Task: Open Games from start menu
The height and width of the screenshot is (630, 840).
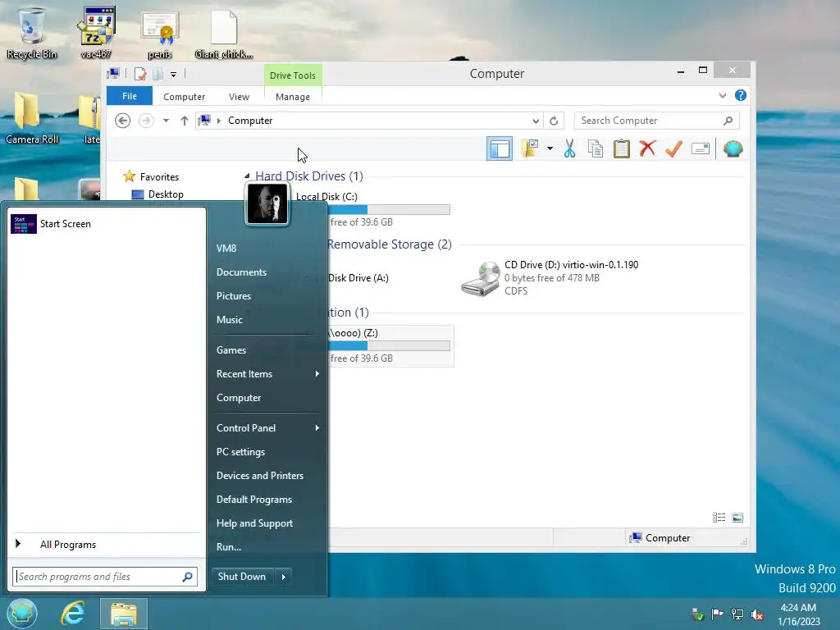Action: coord(231,349)
